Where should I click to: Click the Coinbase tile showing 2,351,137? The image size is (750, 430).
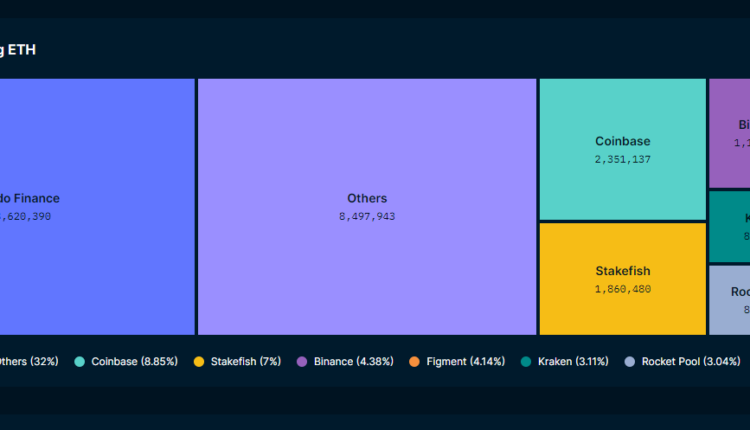click(622, 149)
